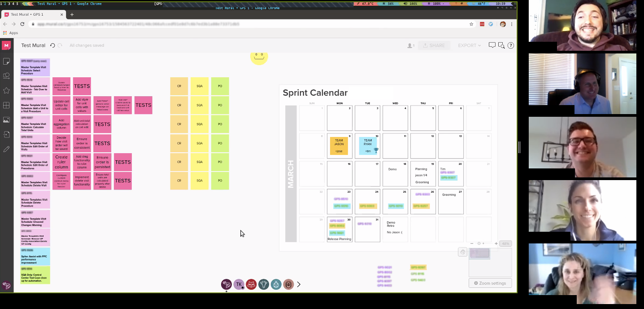Click the minimap navigation thumbnail
644x309 pixels.
(479, 254)
